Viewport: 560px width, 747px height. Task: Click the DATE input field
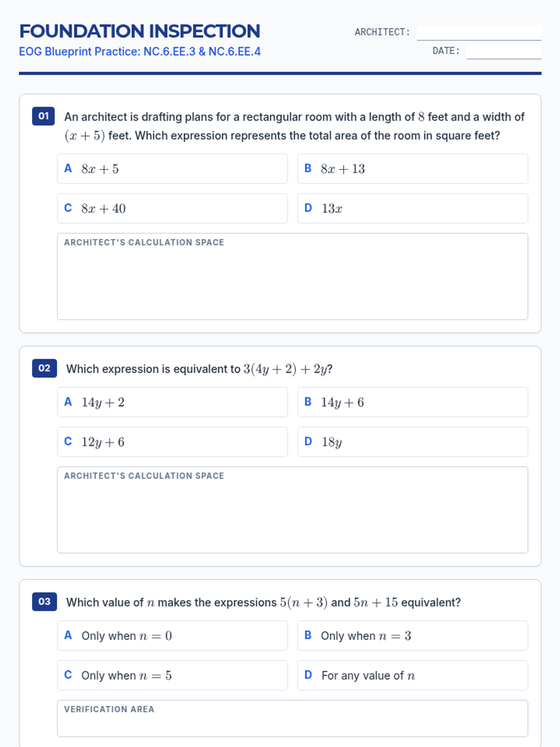[x=504, y=51]
